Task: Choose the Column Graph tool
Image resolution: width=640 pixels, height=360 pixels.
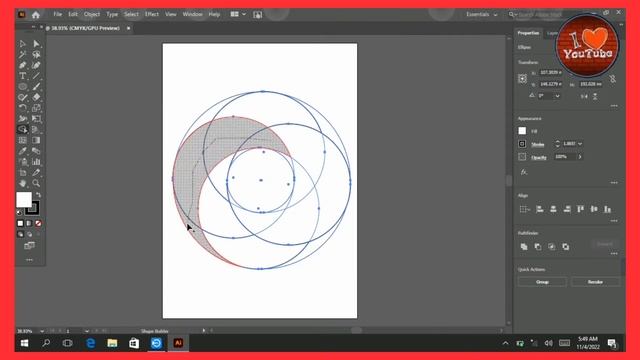Action: 36,162
